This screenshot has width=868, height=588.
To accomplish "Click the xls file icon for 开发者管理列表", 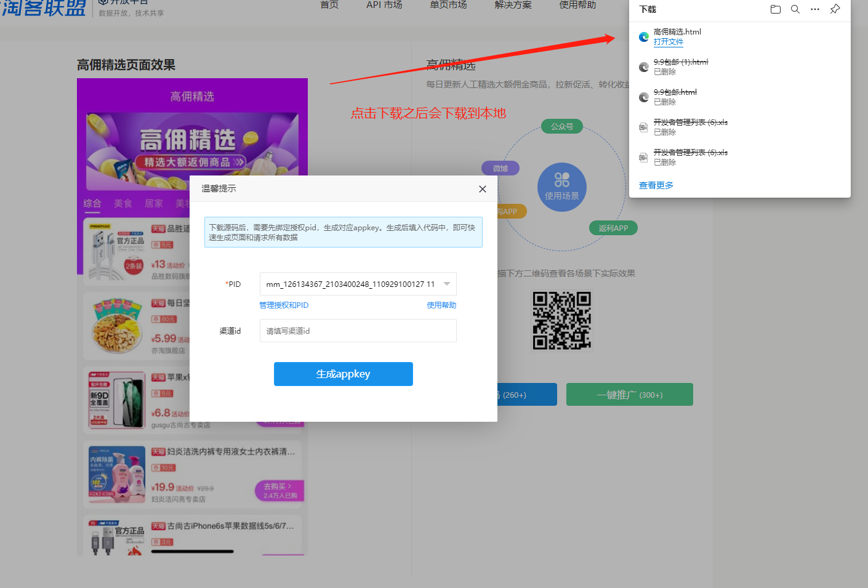I will pos(643,127).
